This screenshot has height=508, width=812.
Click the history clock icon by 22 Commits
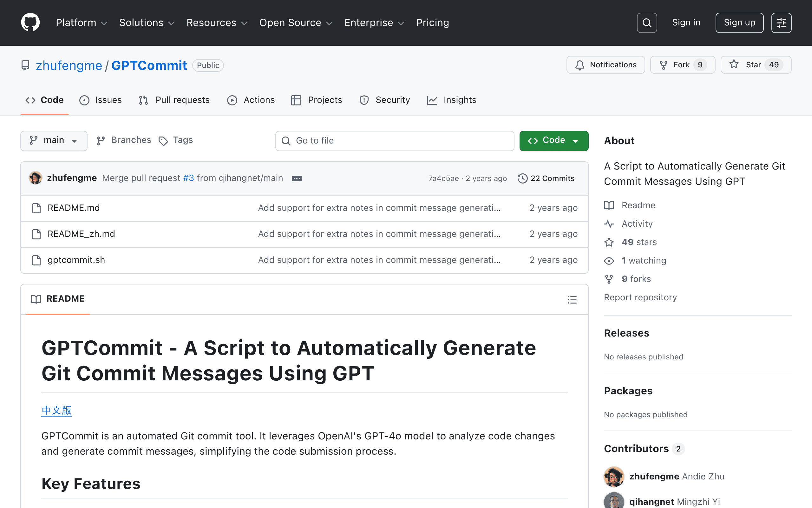[522, 178]
